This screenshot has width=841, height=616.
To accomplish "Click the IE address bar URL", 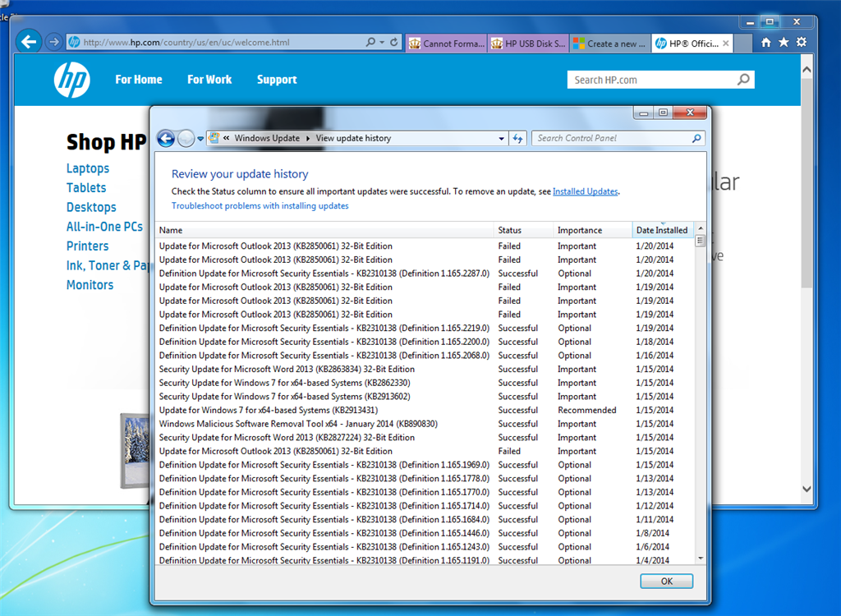I will pyautogui.click(x=186, y=43).
